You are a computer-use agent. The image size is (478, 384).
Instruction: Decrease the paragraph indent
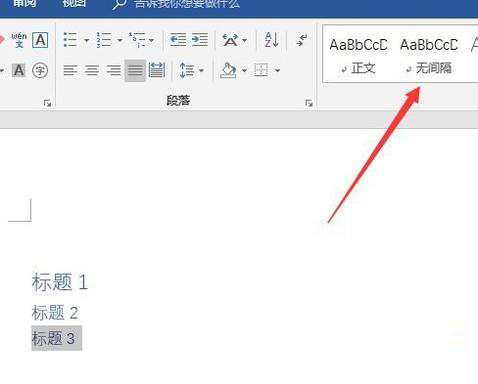pos(178,40)
